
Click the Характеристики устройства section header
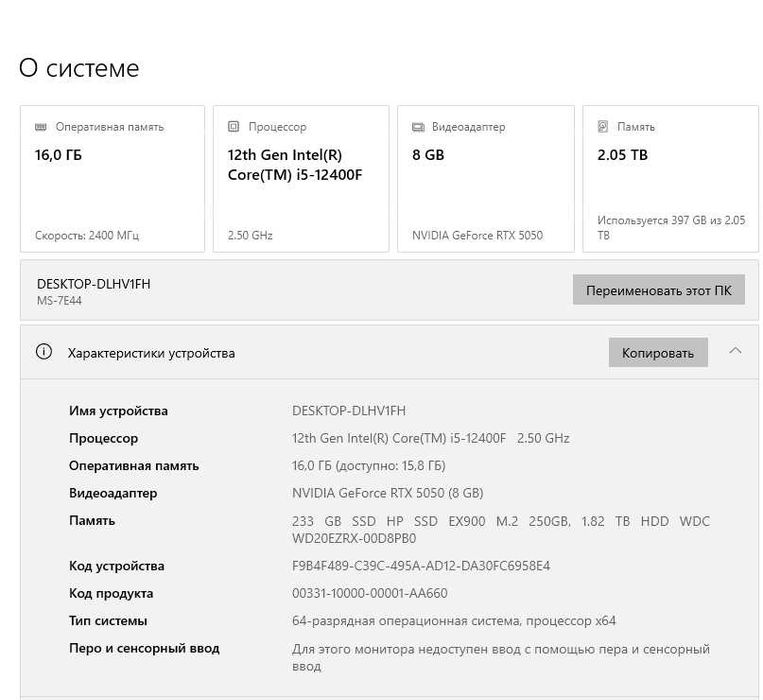151,353
